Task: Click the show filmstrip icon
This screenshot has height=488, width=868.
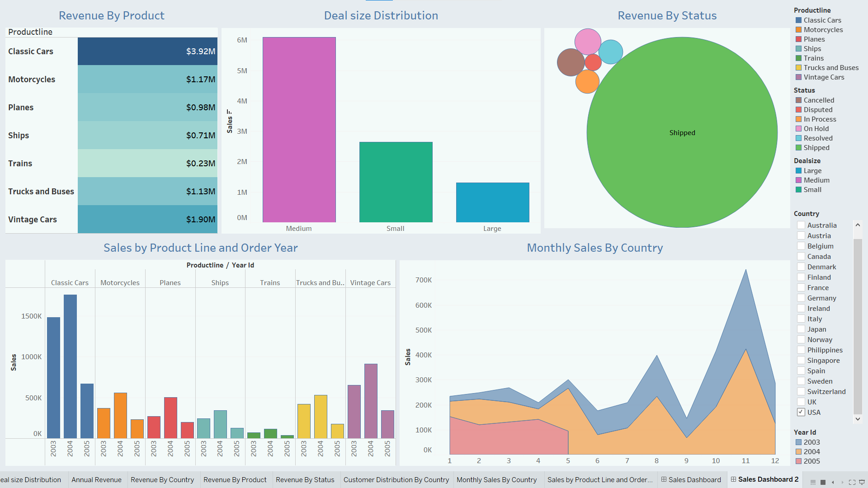Action: click(813, 482)
